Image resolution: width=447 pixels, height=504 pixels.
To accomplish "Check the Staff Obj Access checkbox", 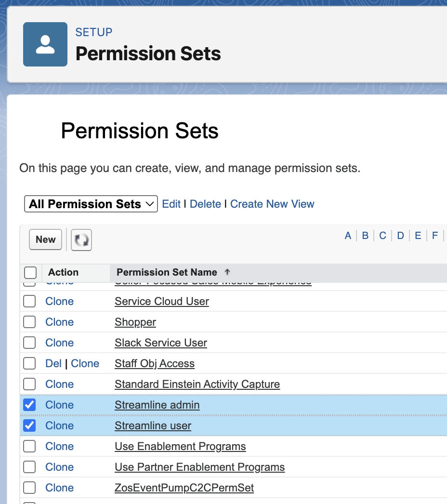I will tap(30, 363).
